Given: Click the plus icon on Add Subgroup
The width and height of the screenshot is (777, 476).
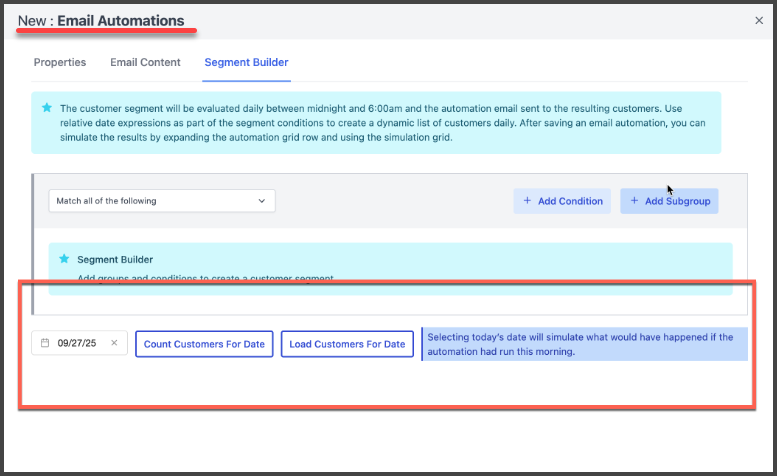Looking at the screenshot, I should point(634,201).
